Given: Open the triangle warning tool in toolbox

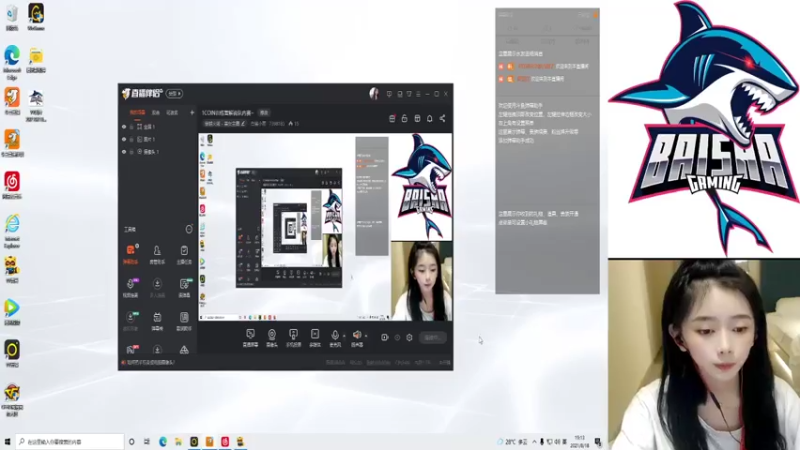Looking at the screenshot, I should pos(184,349).
